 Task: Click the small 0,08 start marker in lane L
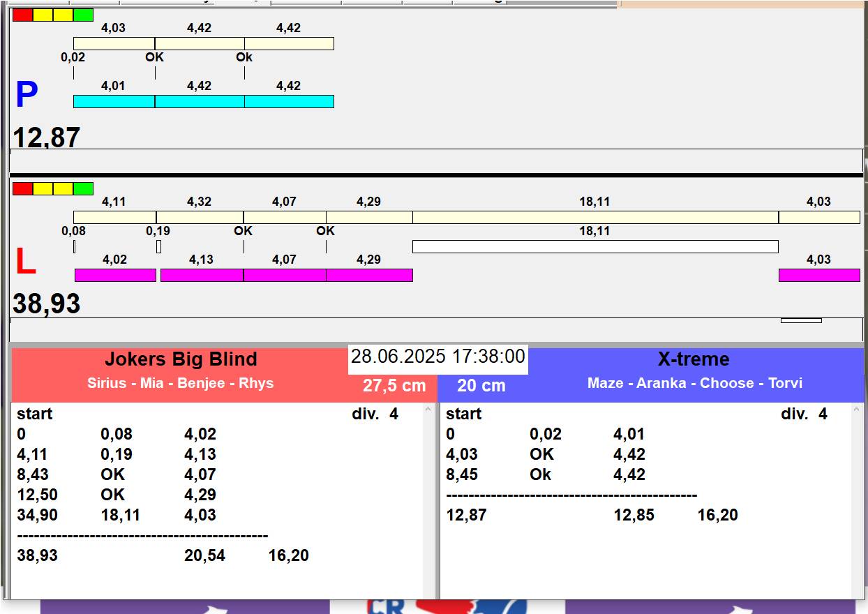(x=74, y=246)
